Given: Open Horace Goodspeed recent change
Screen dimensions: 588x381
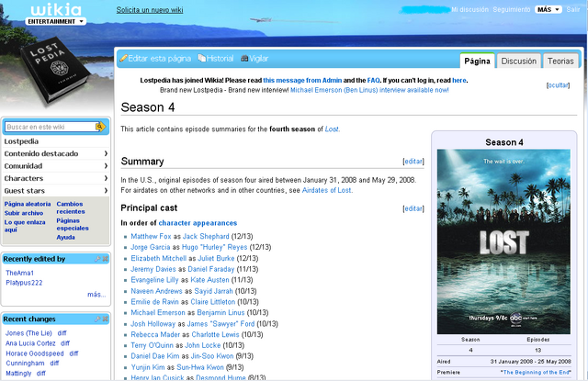Looking at the screenshot, I should 35,353.
